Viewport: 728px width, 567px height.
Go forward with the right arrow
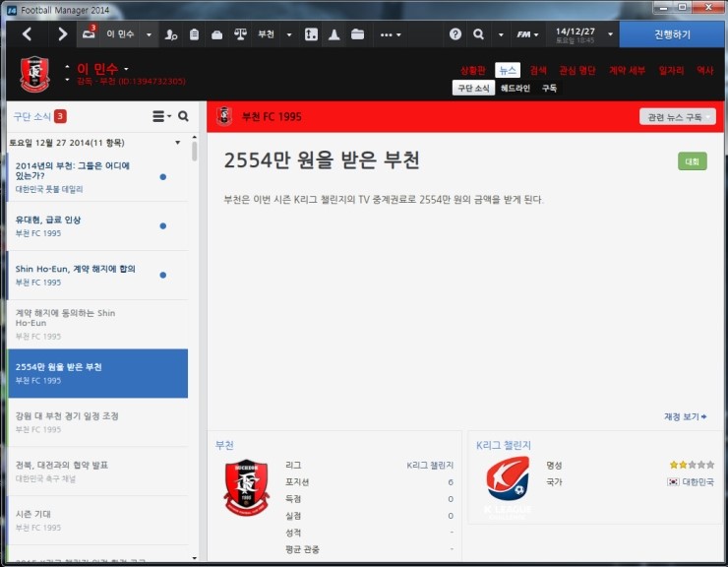(x=62, y=33)
